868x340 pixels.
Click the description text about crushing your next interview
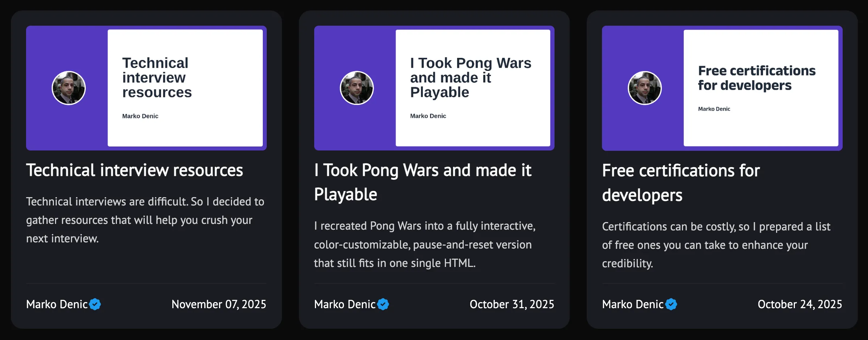click(145, 220)
